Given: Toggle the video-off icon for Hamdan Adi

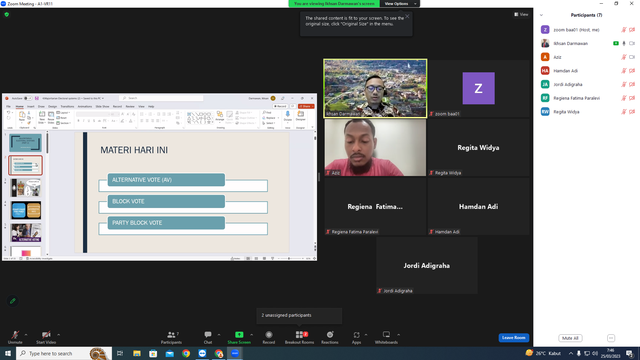Looking at the screenshot, I should (632, 71).
